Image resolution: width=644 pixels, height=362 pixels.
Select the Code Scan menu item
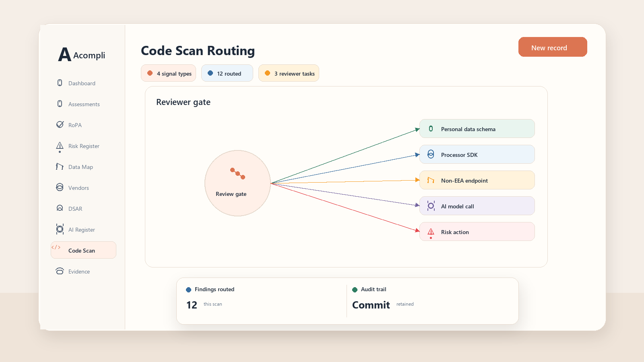tap(84, 250)
